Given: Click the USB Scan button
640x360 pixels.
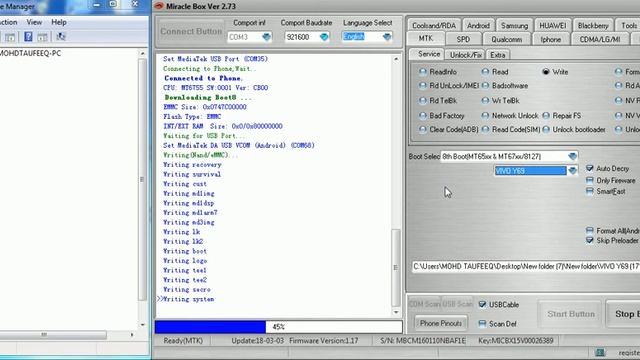Looking at the screenshot, I should pyautogui.click(x=457, y=304).
